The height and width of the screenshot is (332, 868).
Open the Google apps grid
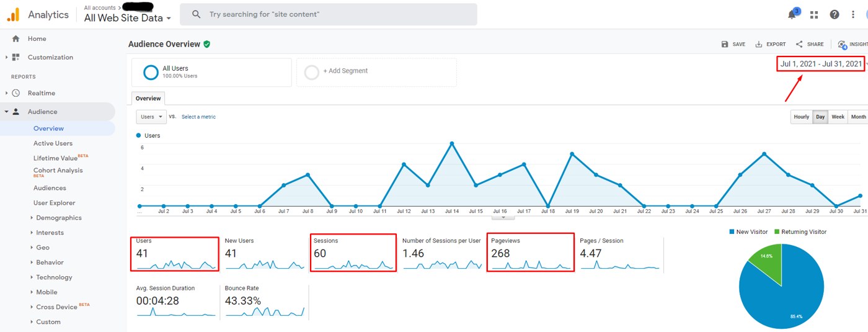pyautogui.click(x=814, y=15)
